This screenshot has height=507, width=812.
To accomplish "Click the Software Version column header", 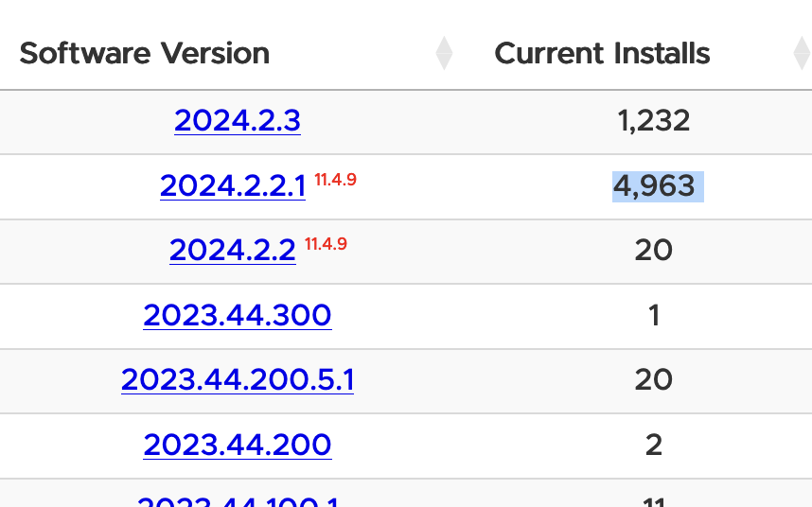I will coord(145,53).
